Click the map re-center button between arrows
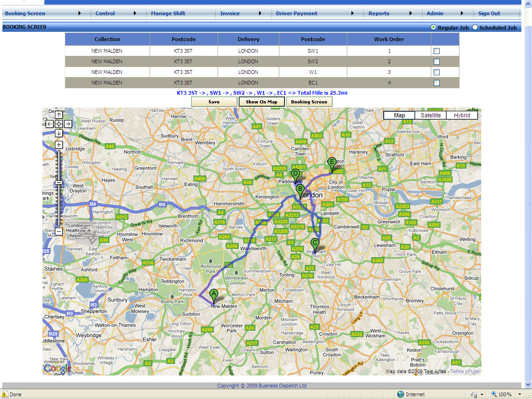 click(x=59, y=124)
